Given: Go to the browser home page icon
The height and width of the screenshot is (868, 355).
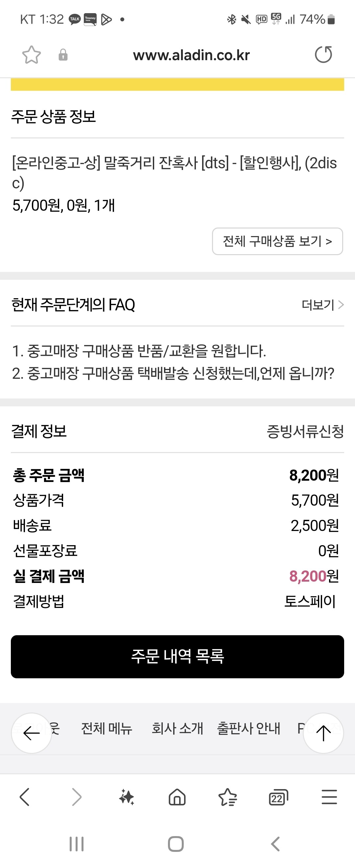Looking at the screenshot, I should point(177,797).
